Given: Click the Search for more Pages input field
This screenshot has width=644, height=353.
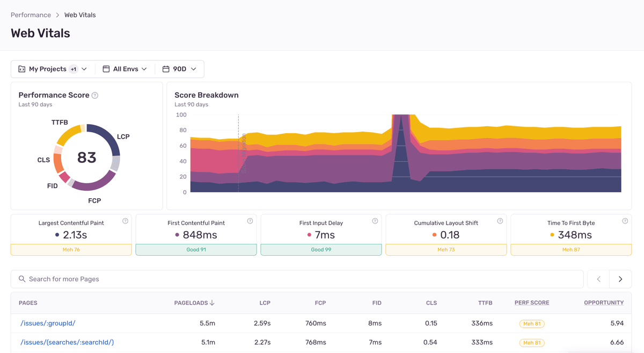Looking at the screenshot, I should [x=161, y=279].
